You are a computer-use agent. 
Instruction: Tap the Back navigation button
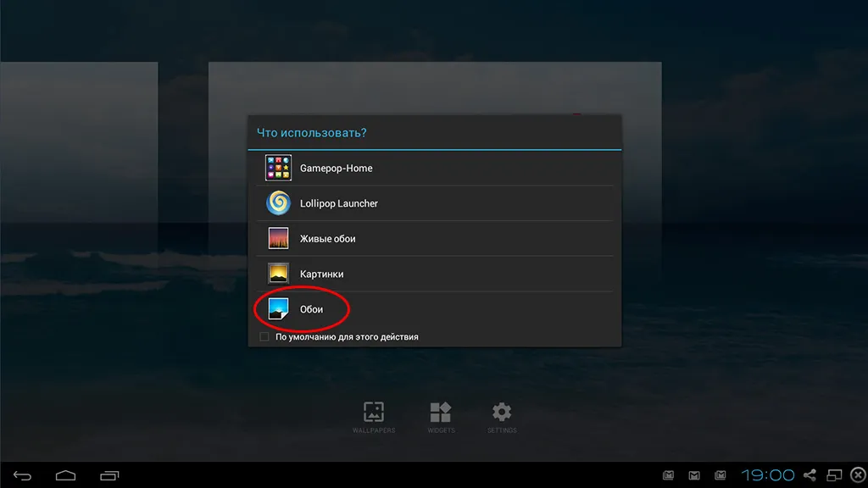coord(22,475)
